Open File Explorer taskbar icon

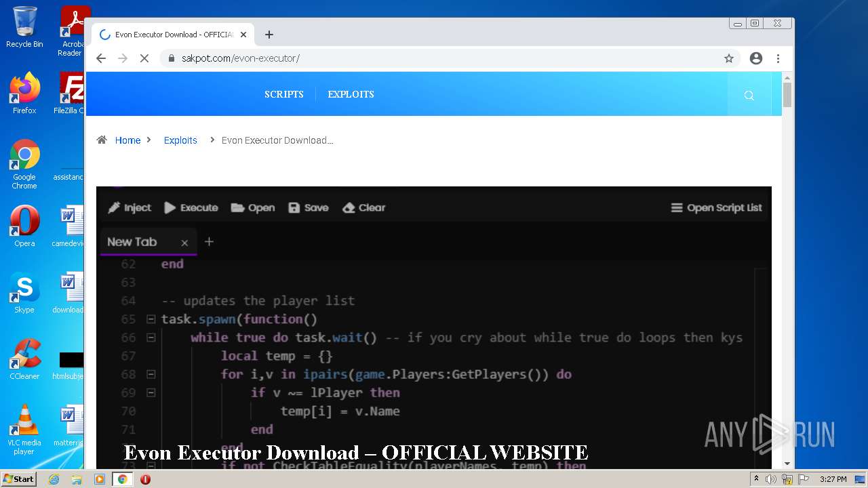coord(77,479)
